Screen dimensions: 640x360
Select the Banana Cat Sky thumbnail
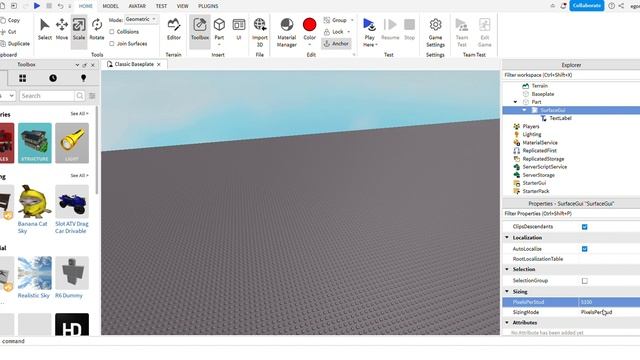(35, 202)
